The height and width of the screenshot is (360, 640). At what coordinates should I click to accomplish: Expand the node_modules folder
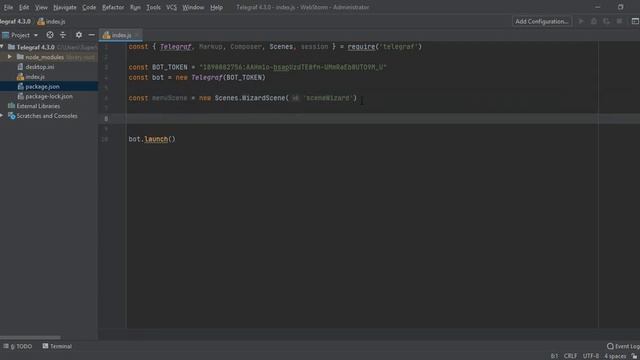click(10, 57)
